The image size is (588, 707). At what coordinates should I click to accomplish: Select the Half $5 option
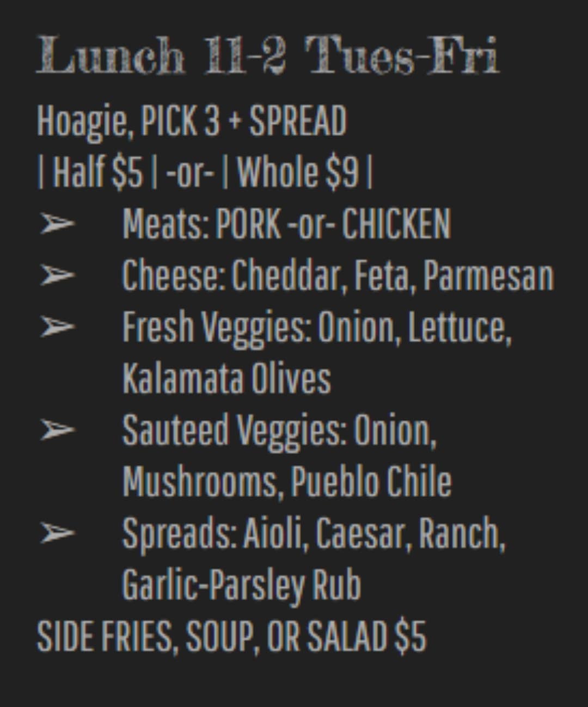click(97, 173)
